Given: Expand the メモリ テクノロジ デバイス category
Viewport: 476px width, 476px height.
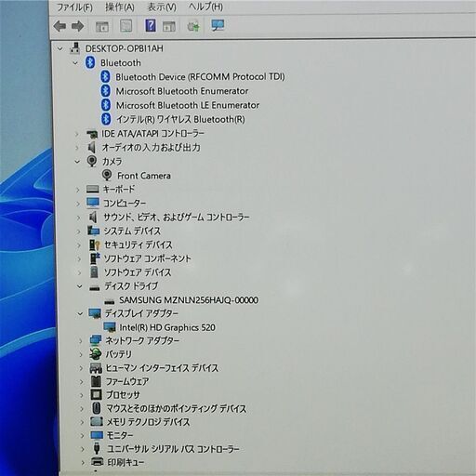Looking at the screenshot, I should 82,422.
